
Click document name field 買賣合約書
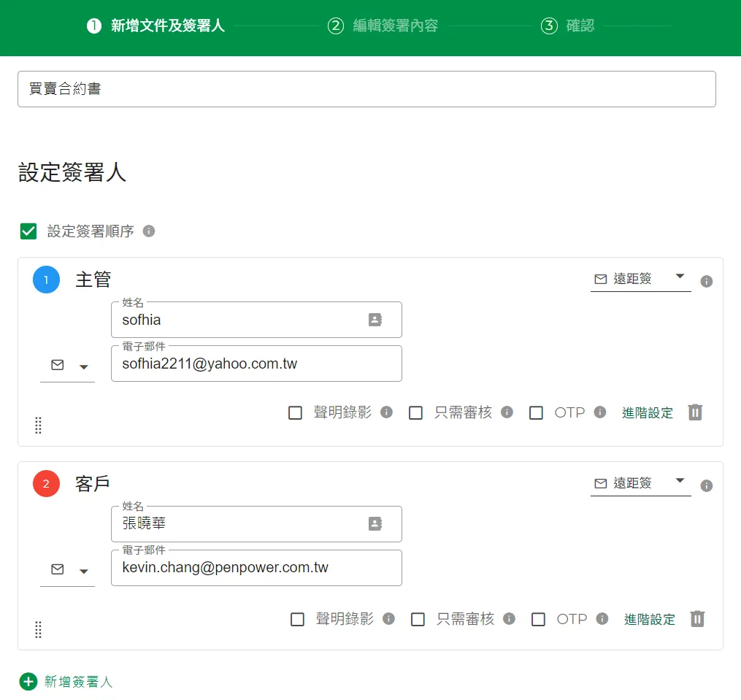(366, 89)
